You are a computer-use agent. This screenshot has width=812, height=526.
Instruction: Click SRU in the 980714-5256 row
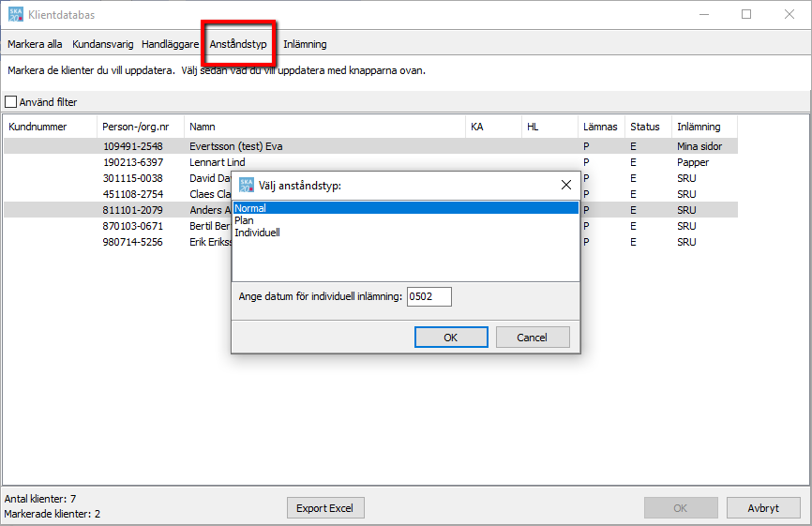(x=686, y=242)
